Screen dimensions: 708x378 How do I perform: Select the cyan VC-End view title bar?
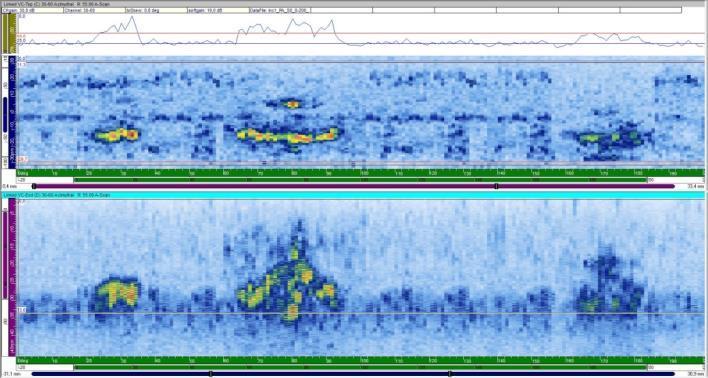pyautogui.click(x=354, y=195)
